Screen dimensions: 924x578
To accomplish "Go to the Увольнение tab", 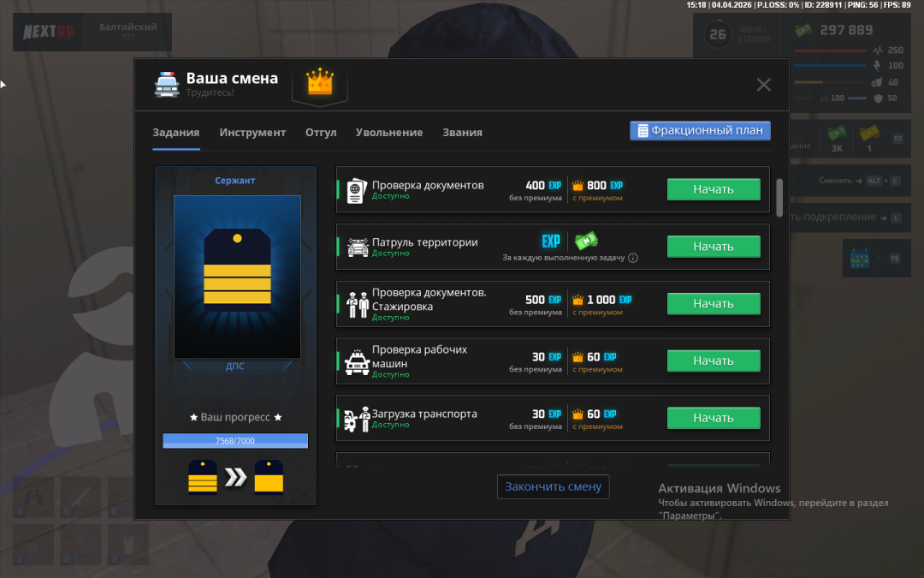I will pos(389,133).
